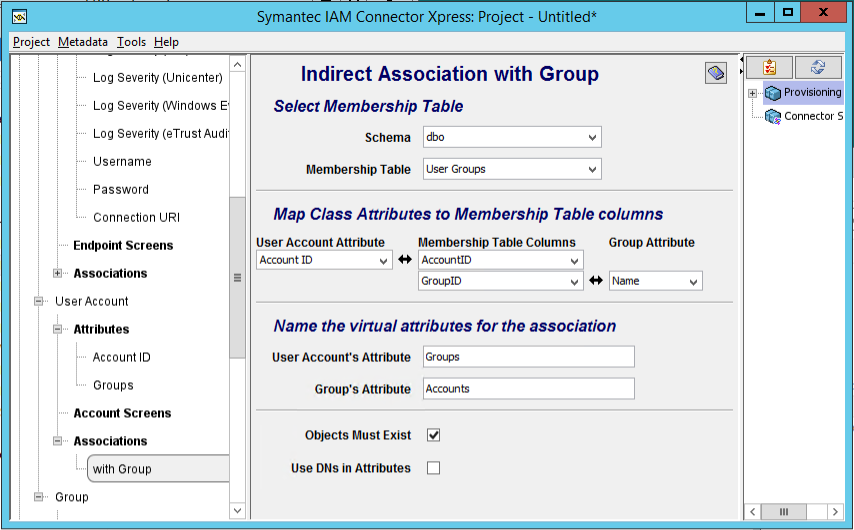Click the User Account's Attribute field
The width and height of the screenshot is (854, 530).
coord(528,357)
